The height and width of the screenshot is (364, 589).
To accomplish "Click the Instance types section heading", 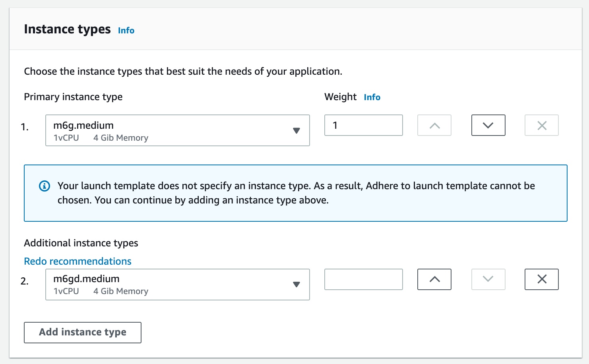I will tap(67, 29).
